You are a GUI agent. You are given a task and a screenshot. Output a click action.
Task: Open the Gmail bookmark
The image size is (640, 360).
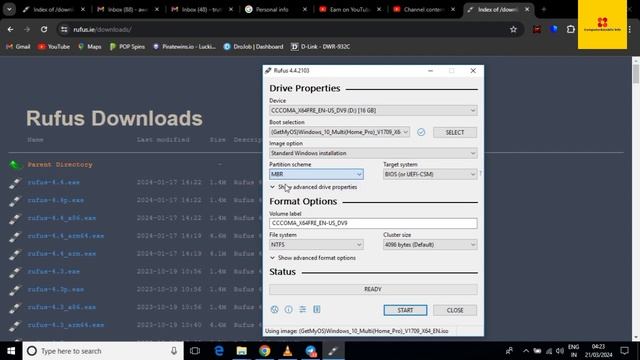point(18,47)
